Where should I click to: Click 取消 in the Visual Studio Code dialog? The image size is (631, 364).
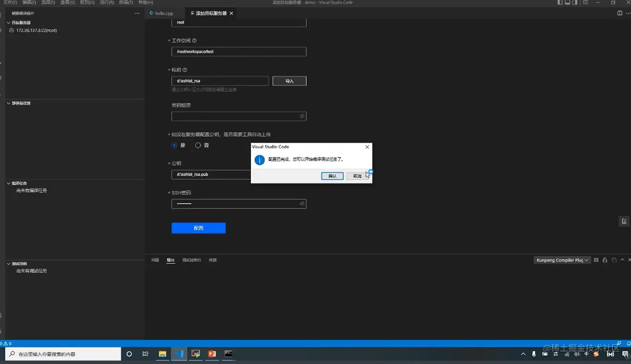tap(357, 176)
